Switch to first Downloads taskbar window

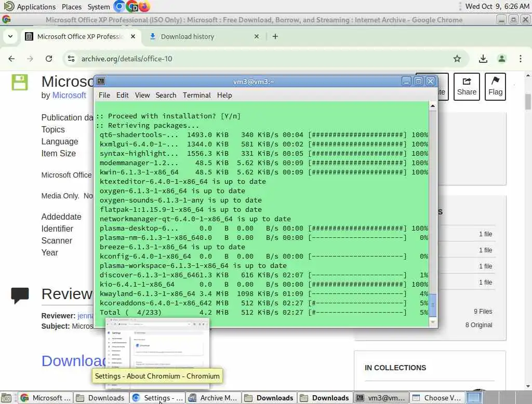101,398
